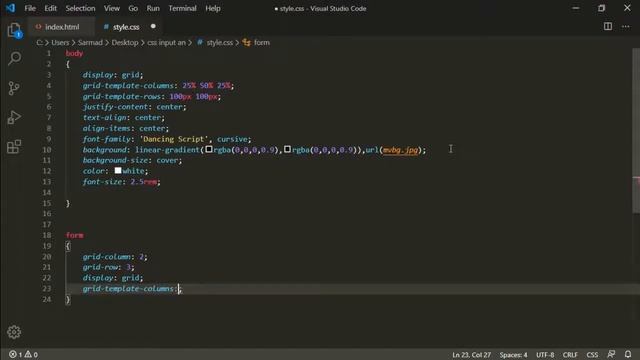Click the align-items: center line
This screenshot has width=640, height=360.
point(126,128)
